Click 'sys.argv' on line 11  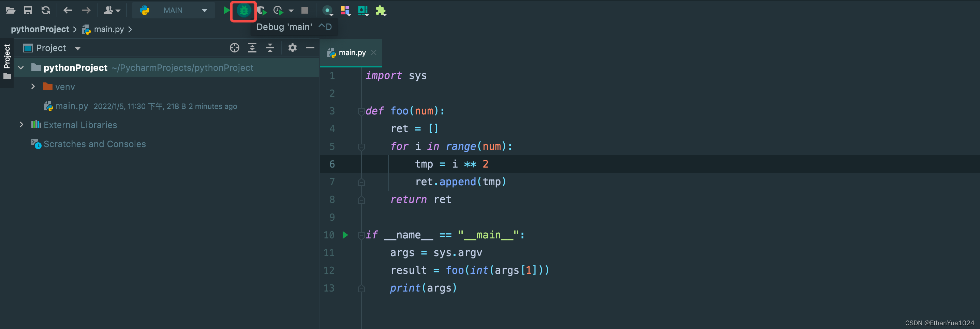[458, 253]
